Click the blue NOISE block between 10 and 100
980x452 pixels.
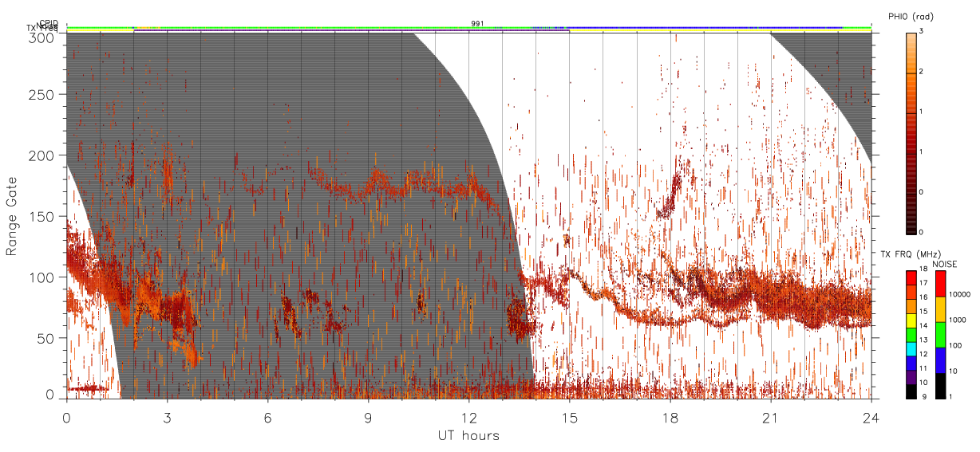[941, 360]
